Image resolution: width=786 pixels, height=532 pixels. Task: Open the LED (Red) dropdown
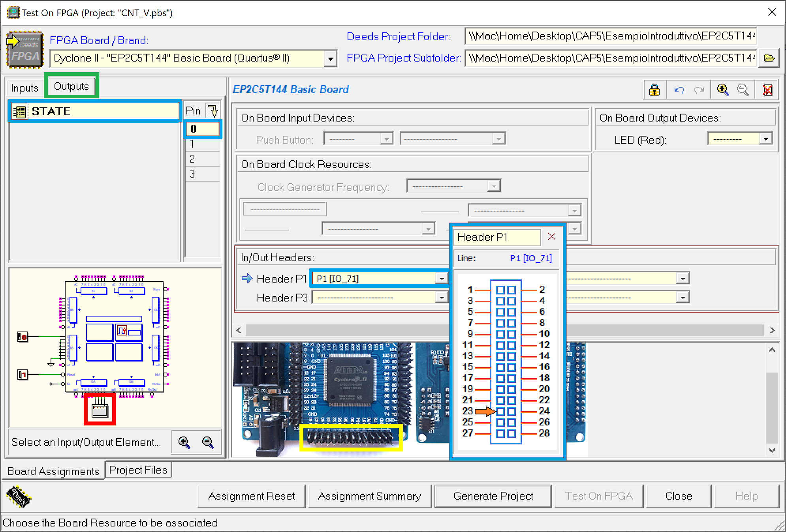[x=765, y=139]
